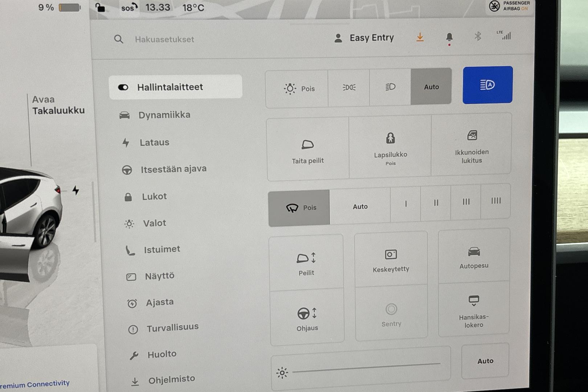Open the Ohjelmisto software section

click(x=163, y=380)
